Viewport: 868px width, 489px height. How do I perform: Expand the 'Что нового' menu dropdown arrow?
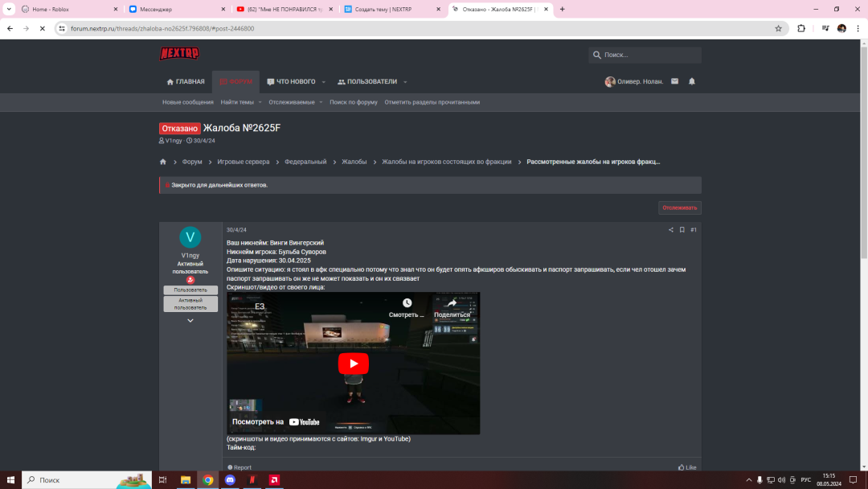click(324, 82)
